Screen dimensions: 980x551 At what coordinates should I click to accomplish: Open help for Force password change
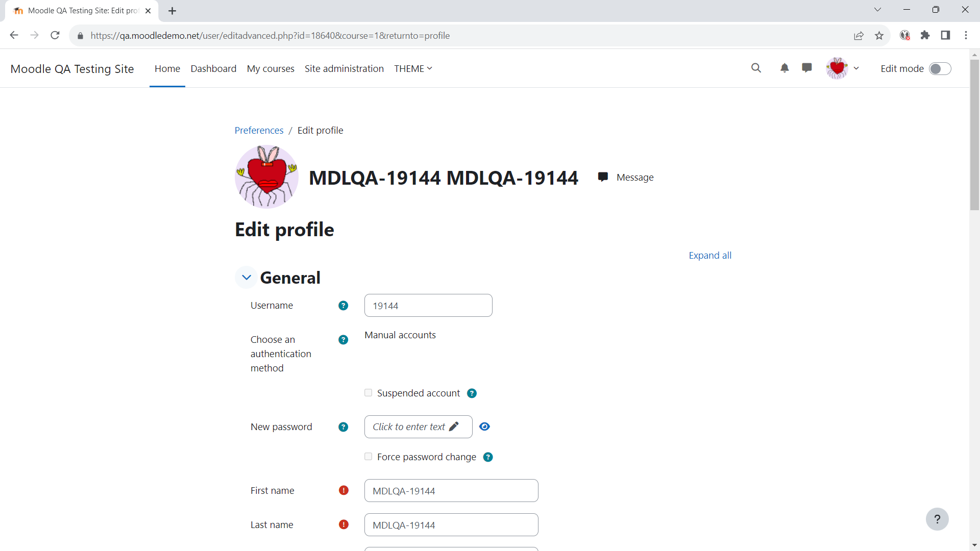[x=488, y=457]
